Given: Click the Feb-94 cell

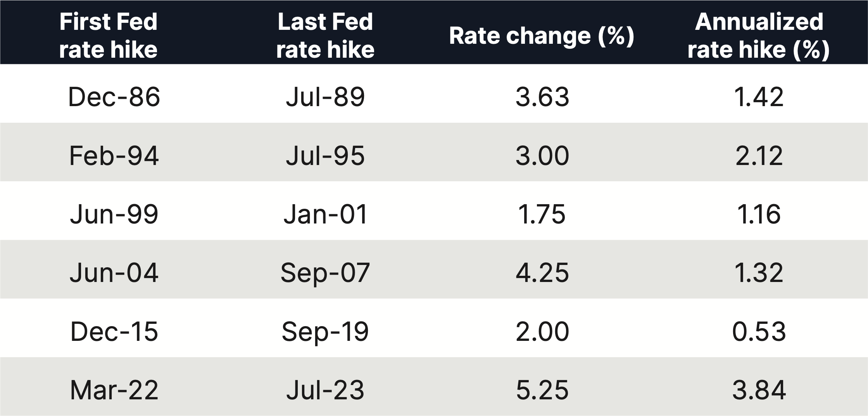Looking at the screenshot, I should [x=114, y=156].
